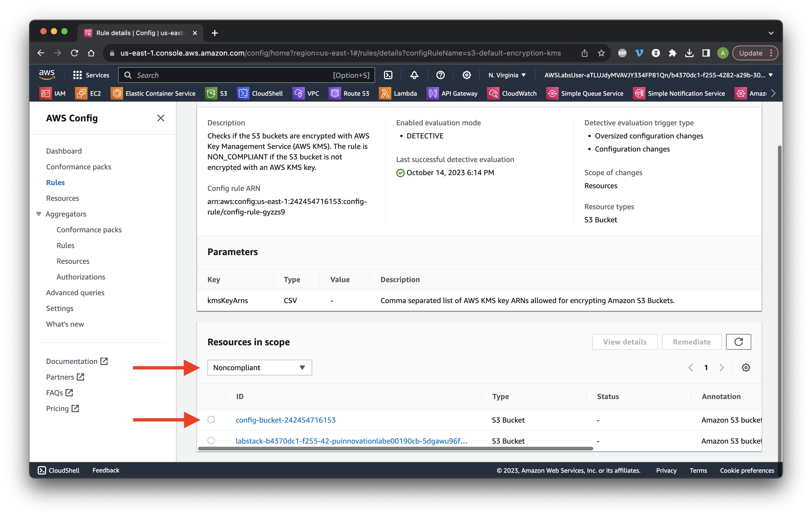This screenshot has width=812, height=517.
Task: Click the browser address bar URL
Action: (341, 53)
